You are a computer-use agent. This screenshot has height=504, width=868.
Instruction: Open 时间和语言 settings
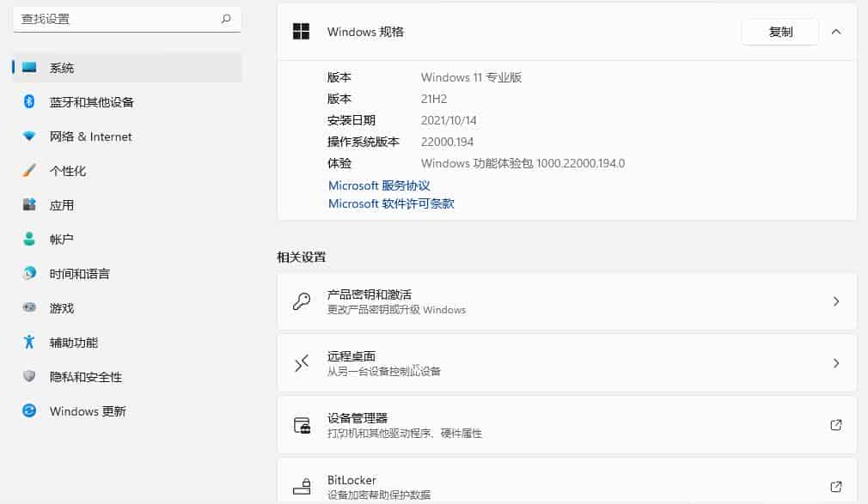coord(127,273)
